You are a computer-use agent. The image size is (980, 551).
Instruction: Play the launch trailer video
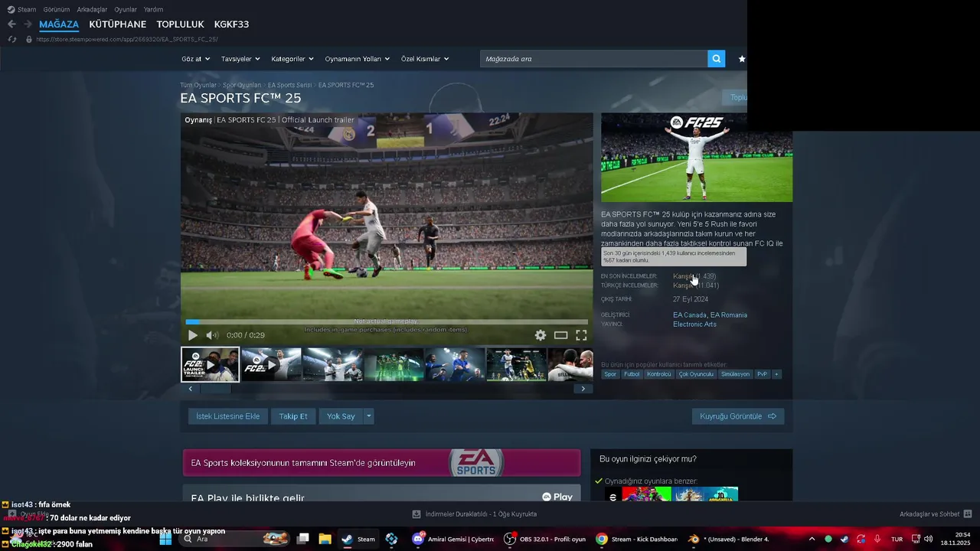[192, 335]
